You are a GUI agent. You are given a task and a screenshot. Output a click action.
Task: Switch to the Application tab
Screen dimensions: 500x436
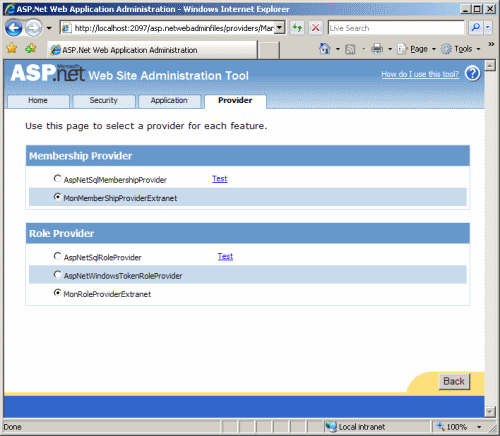point(169,101)
